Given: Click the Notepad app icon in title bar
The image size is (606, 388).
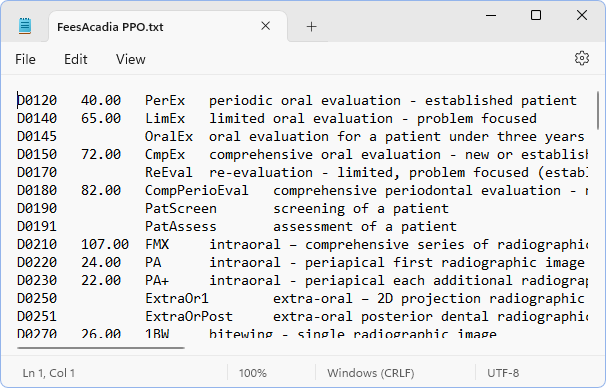Looking at the screenshot, I should pyautogui.click(x=25, y=26).
